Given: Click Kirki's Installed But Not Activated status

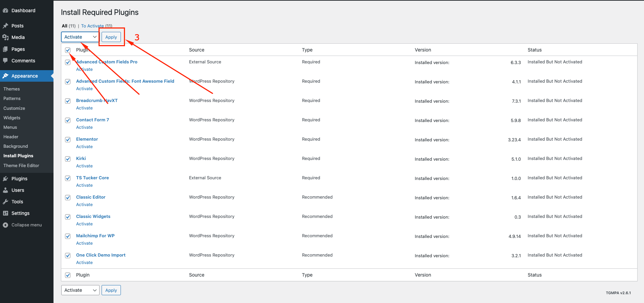Looking at the screenshot, I should [555, 158].
